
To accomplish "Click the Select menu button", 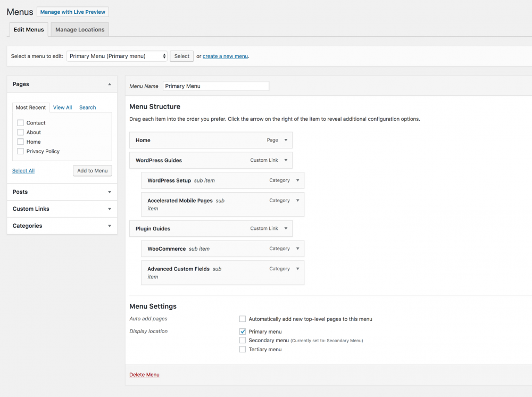I will [x=182, y=56].
